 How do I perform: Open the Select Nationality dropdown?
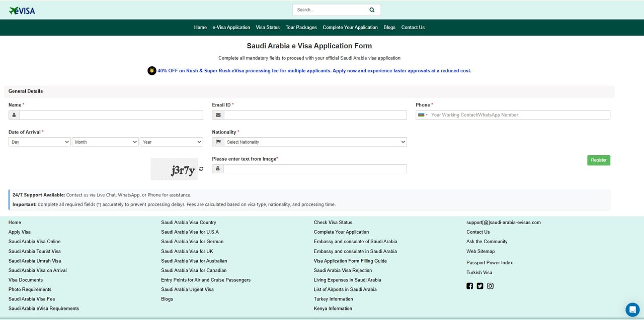[315, 142]
